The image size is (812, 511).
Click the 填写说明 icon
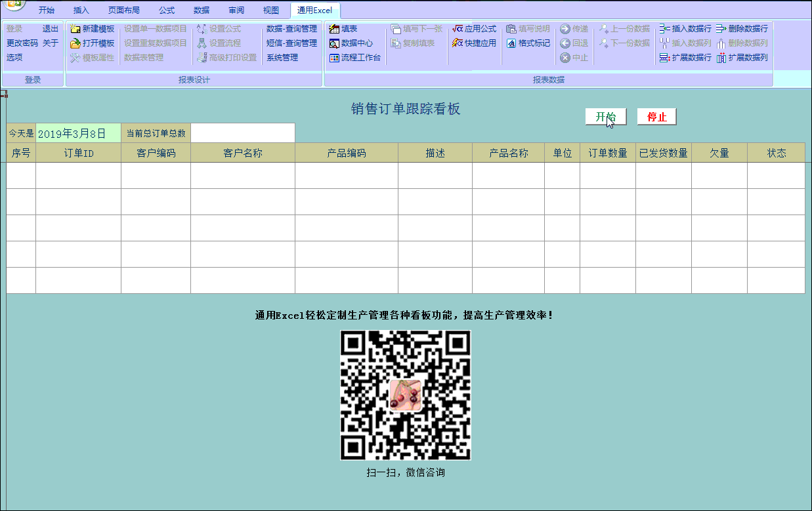tap(511, 29)
